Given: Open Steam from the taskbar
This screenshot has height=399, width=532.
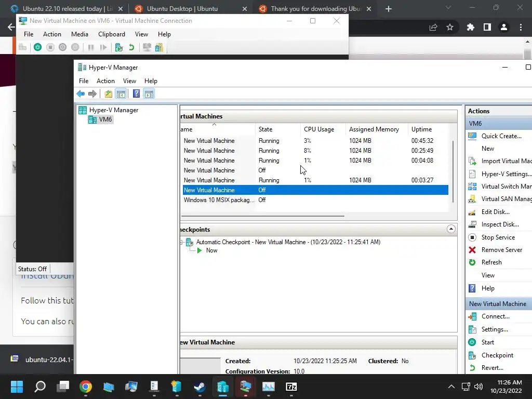Looking at the screenshot, I should coord(199,387).
